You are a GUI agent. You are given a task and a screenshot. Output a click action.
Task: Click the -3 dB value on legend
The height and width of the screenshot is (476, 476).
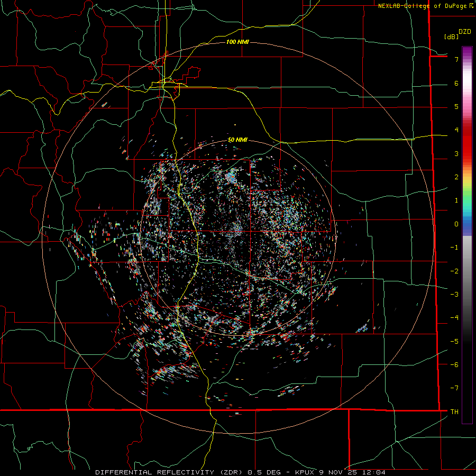[x=454, y=295]
